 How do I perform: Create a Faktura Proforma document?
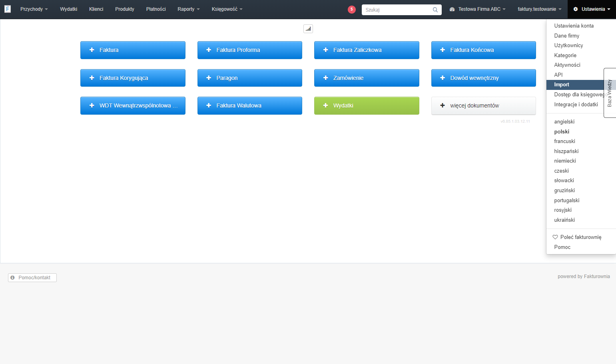coord(250,50)
